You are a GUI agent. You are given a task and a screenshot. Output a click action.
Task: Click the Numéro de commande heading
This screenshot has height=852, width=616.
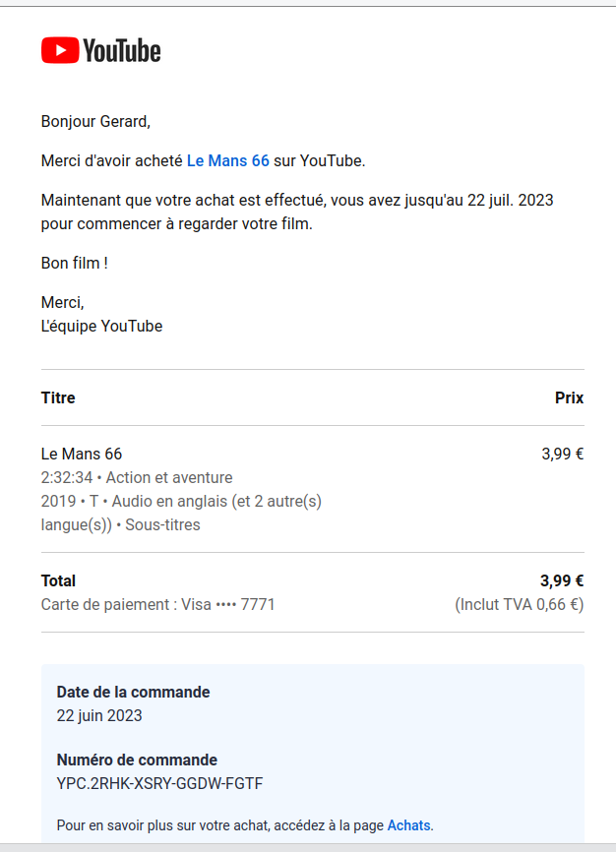coord(137,761)
